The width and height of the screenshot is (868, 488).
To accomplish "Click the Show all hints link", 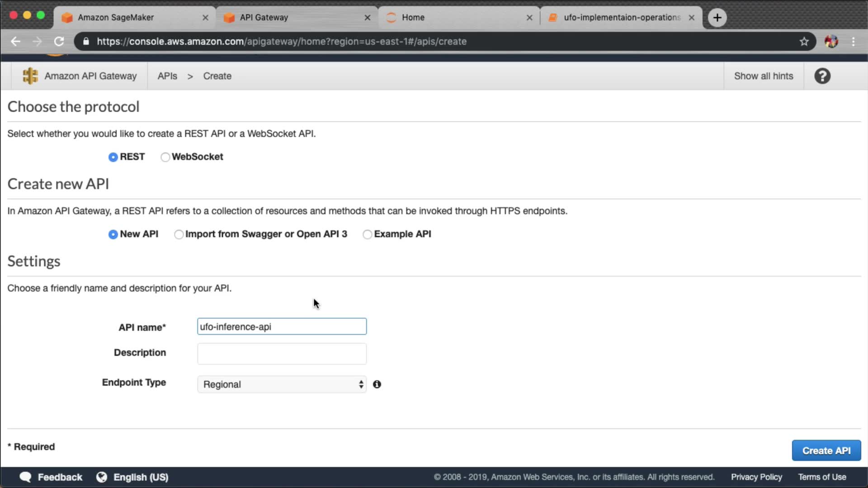I will (763, 76).
